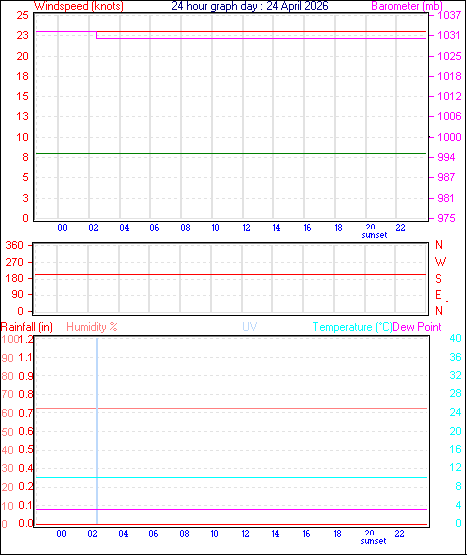Click the 1000 barometer scale value

coord(449,137)
